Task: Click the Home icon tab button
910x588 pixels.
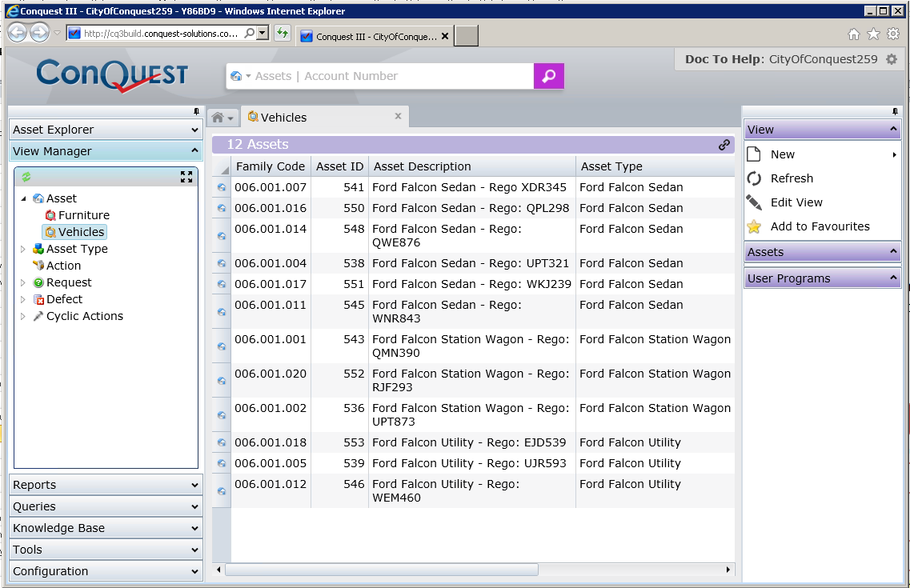Action: coord(222,118)
